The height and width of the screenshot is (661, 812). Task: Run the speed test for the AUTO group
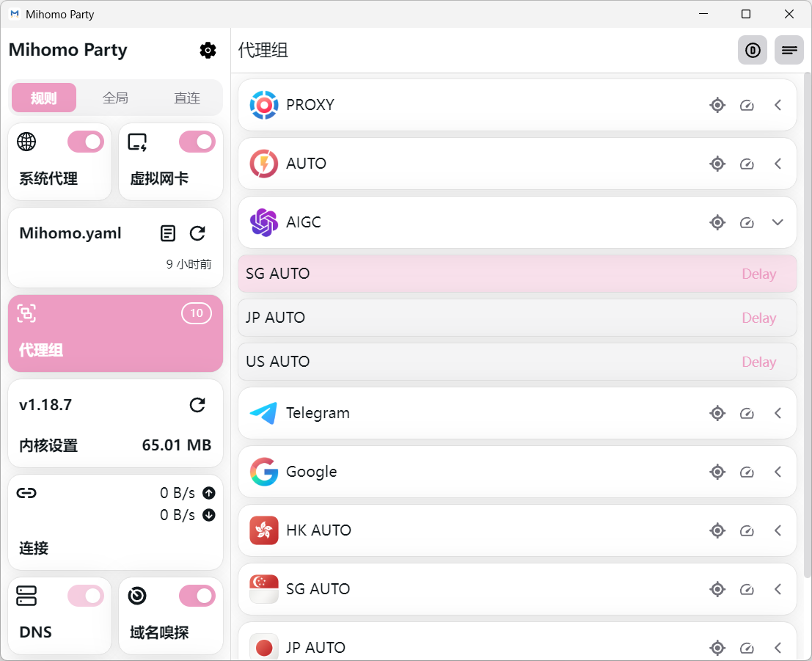click(x=747, y=164)
